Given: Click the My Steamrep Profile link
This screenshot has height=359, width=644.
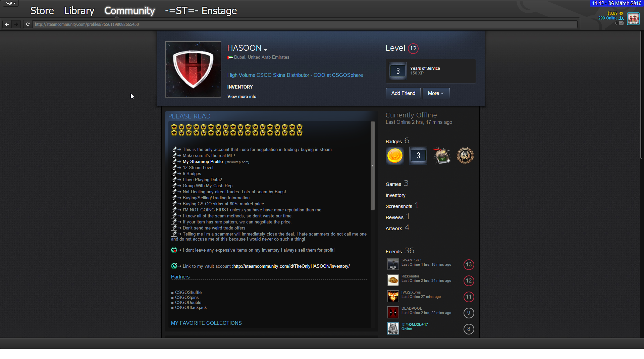Looking at the screenshot, I should point(203,162).
